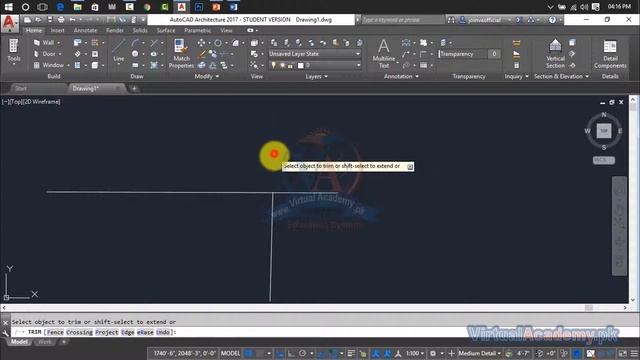
Task: Choose the Edge option in TRIM command
Action: [x=127, y=332]
